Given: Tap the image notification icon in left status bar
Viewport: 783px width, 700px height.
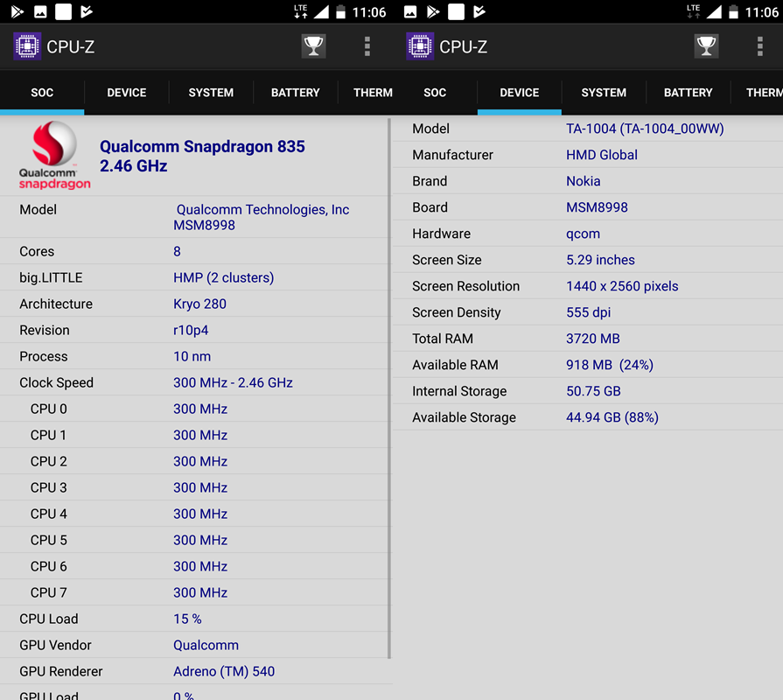Looking at the screenshot, I should click(x=40, y=11).
